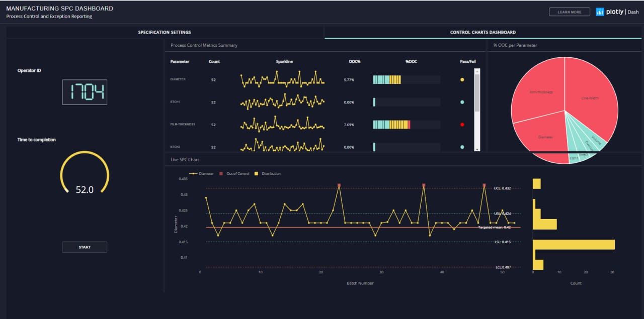Click the Etch1 pie slice
The width and height of the screenshot is (644, 319).
click(573, 158)
